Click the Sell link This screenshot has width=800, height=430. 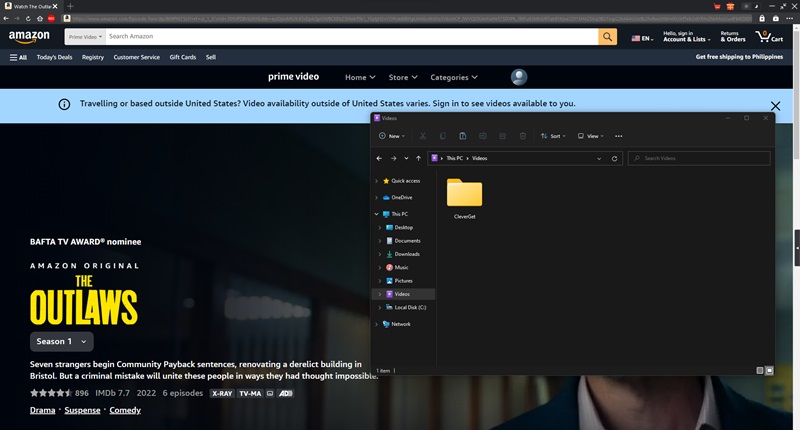coord(211,57)
